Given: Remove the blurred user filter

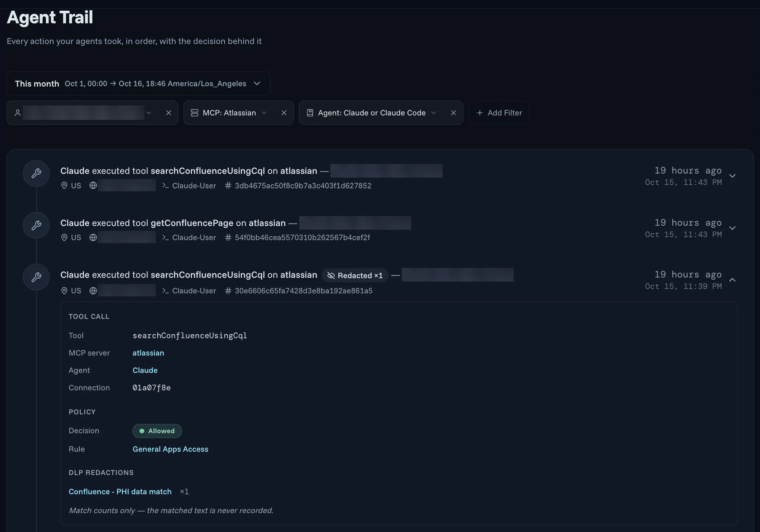Looking at the screenshot, I should click(168, 113).
